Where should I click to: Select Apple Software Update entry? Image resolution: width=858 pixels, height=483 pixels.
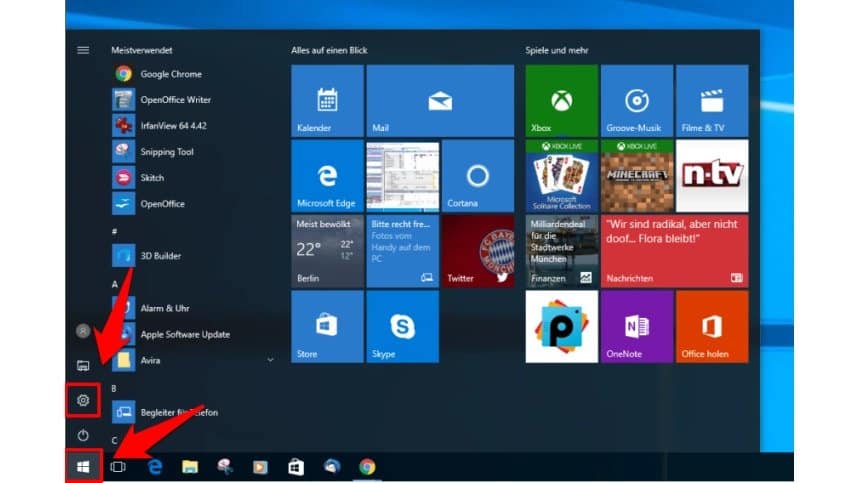pyautogui.click(x=184, y=334)
